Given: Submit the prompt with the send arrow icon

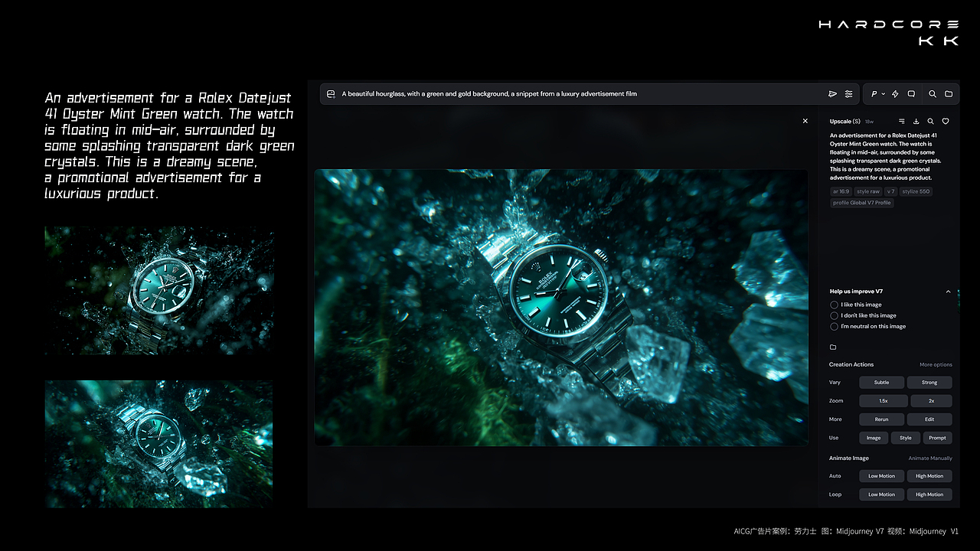Looking at the screenshot, I should 832,94.
